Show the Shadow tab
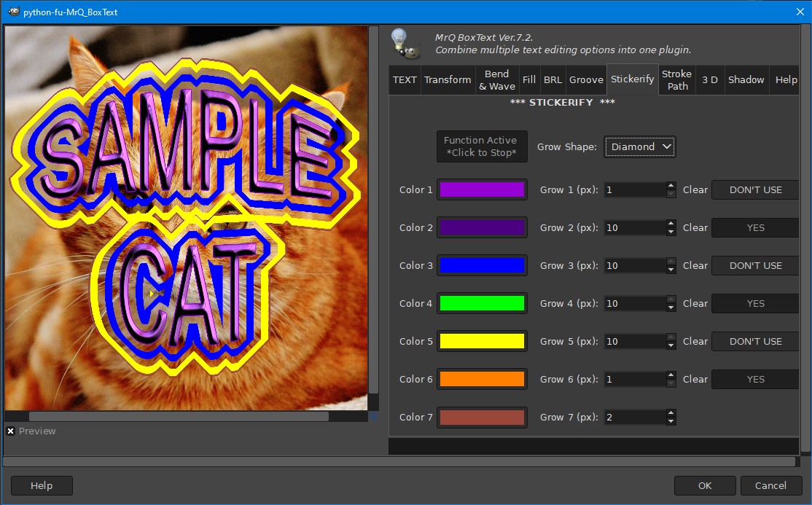 pos(746,79)
